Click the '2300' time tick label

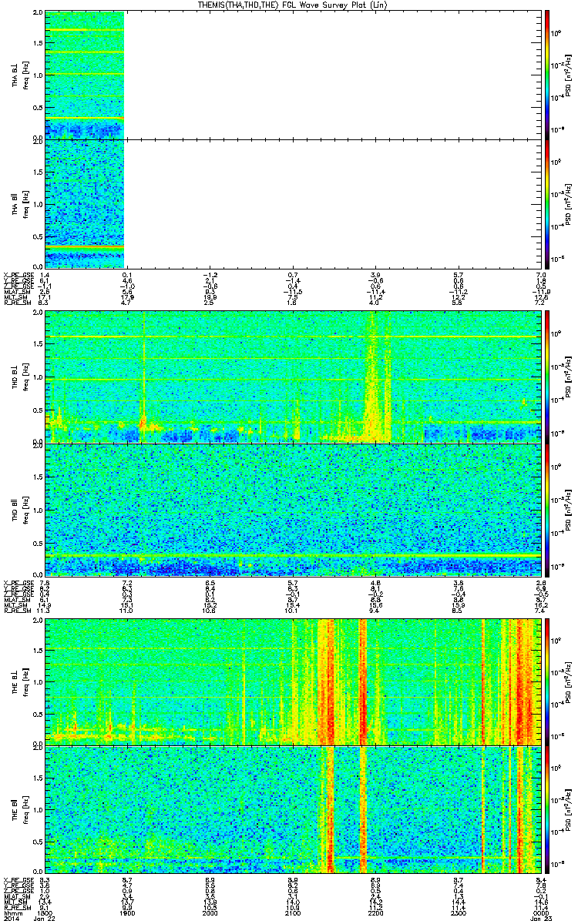458,912
